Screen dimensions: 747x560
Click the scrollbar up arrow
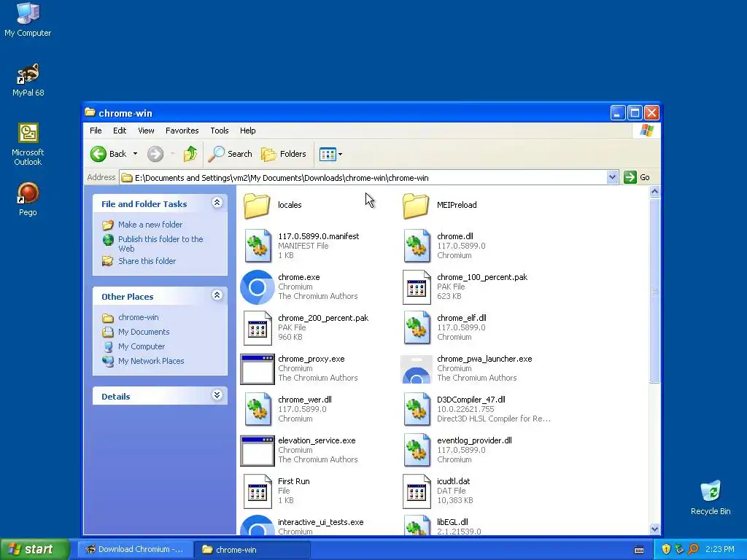click(654, 192)
